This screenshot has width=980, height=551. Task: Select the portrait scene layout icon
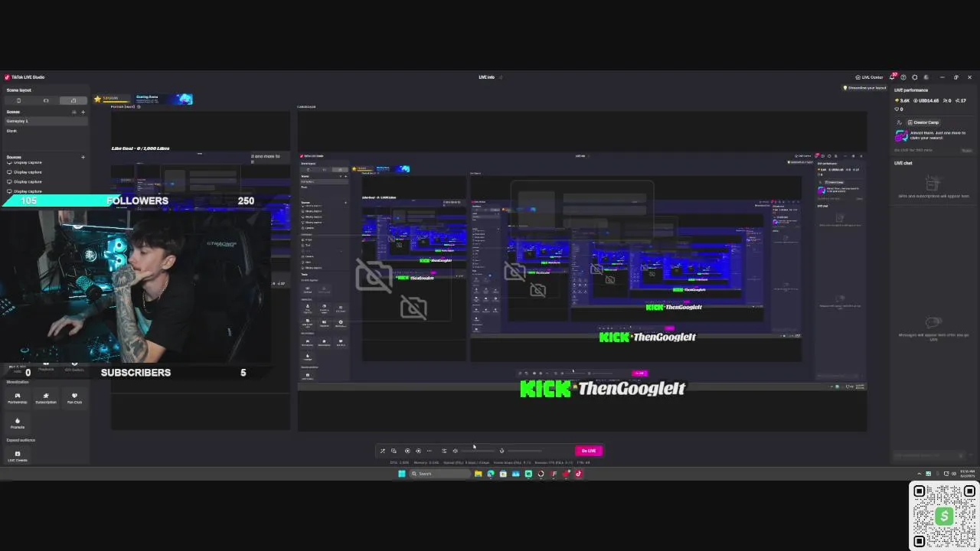[18, 100]
